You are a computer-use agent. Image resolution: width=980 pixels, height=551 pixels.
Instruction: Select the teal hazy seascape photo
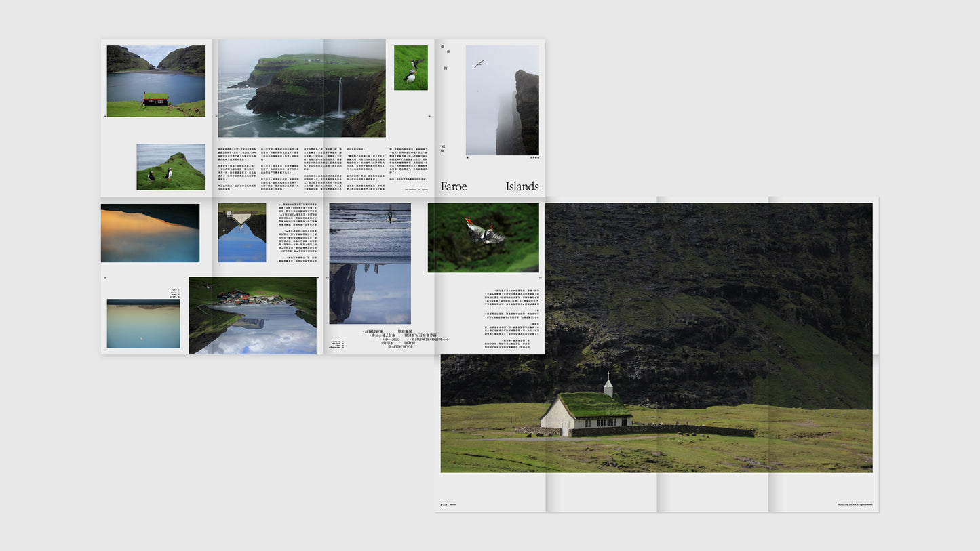(143, 324)
